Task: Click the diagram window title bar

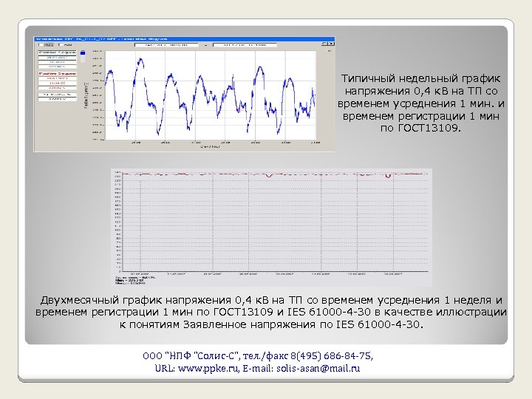Action: click(184, 39)
